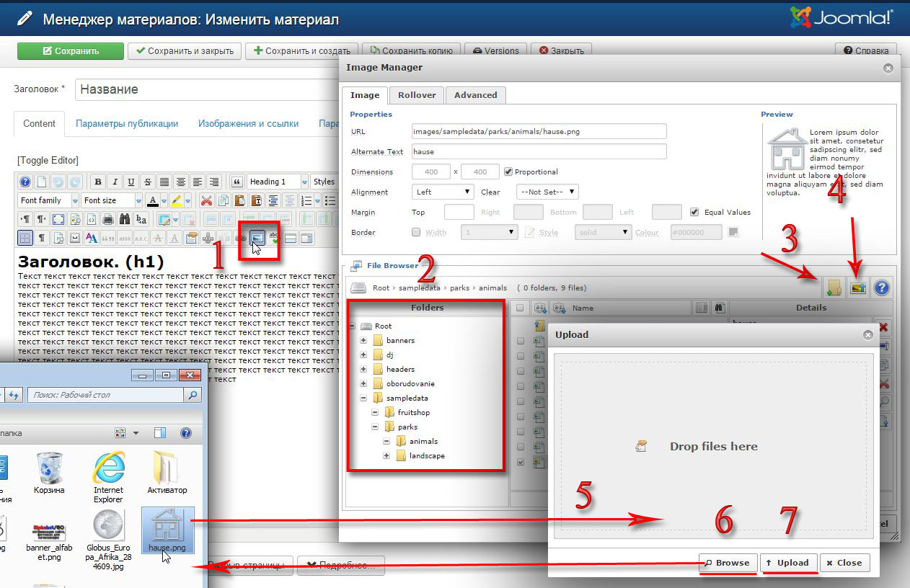This screenshot has height=588, width=910.
Task: Click the Alternate Text input field
Action: click(x=539, y=151)
